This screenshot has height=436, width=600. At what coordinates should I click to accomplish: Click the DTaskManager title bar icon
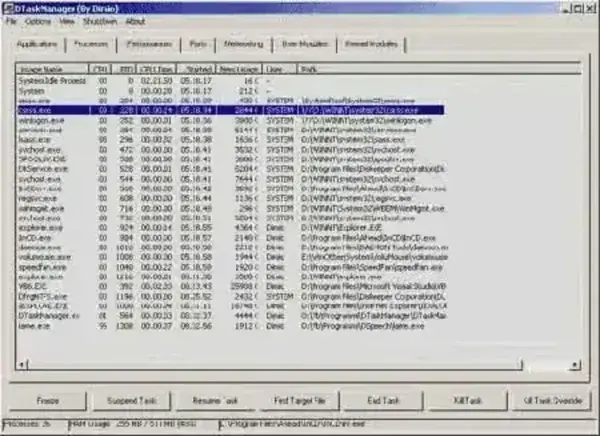(8, 8)
